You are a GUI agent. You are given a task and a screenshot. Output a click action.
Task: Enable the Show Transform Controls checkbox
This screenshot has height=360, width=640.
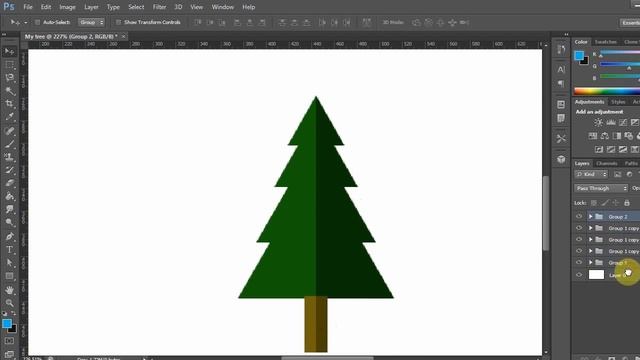point(118,22)
